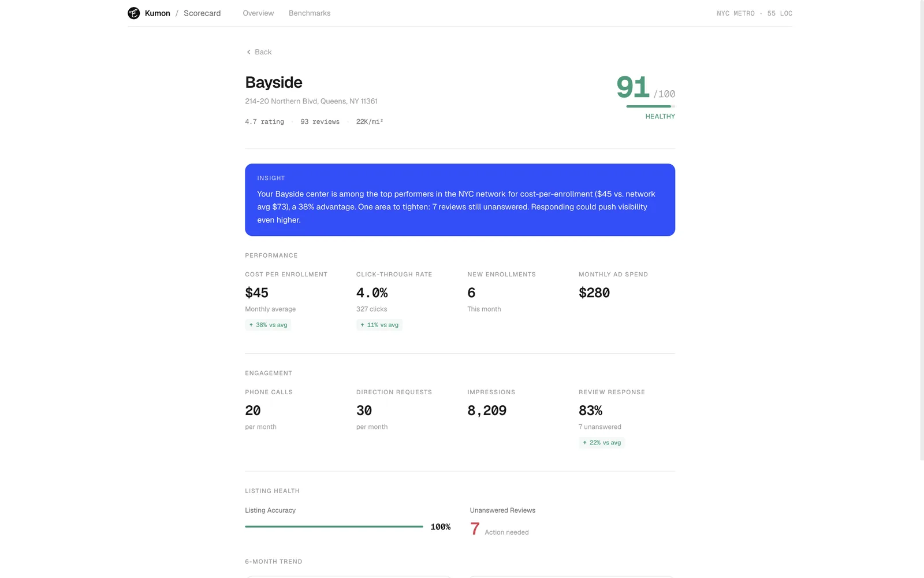Image resolution: width=924 pixels, height=578 pixels.
Task: Click the 327 clicks caption
Action: (372, 309)
